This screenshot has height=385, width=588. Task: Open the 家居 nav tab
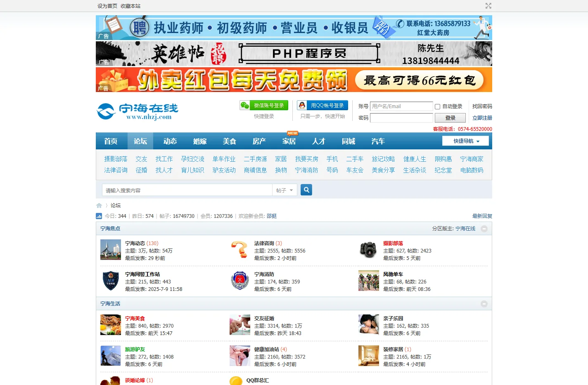tap(289, 141)
